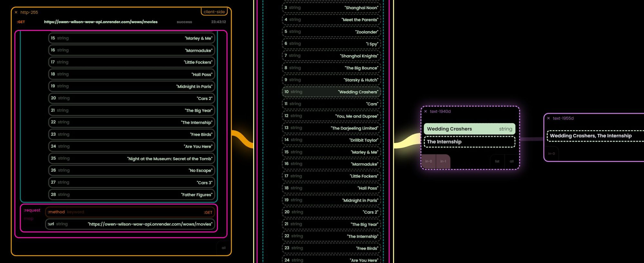Close the text-1940d block
The width and height of the screenshot is (644, 263).
click(425, 112)
